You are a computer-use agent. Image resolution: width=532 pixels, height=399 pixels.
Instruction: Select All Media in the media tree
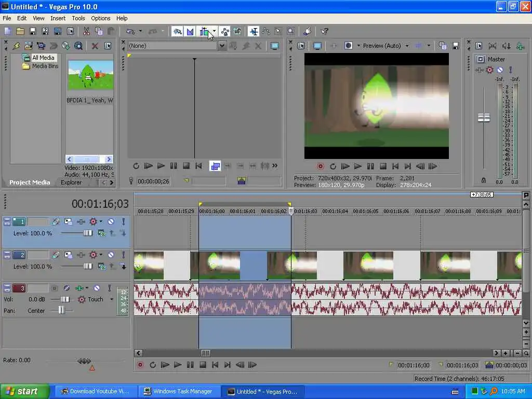(43, 58)
